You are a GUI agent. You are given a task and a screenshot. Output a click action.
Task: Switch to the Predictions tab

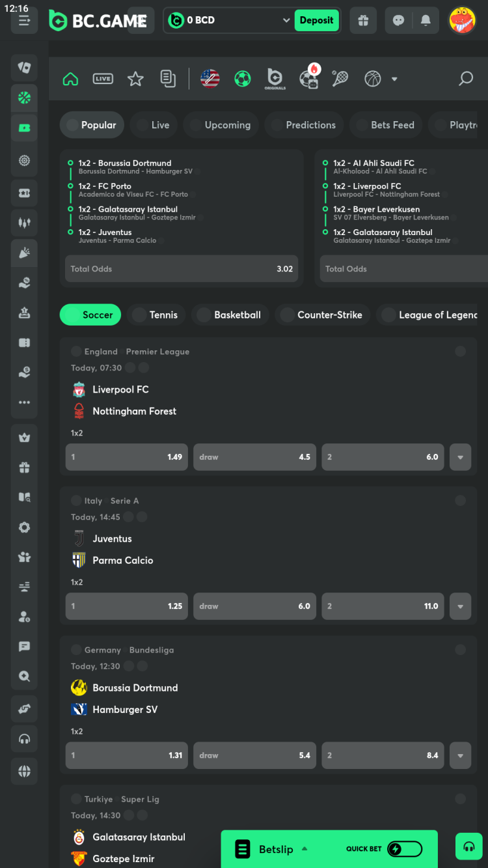click(304, 125)
